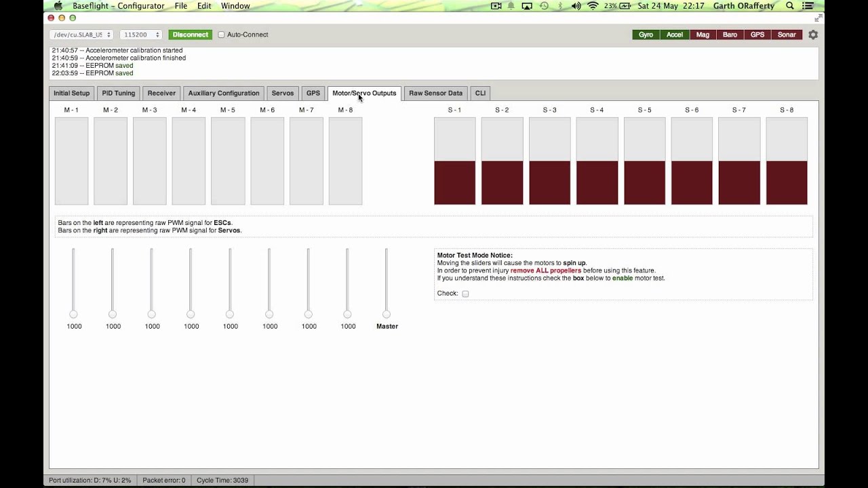868x488 pixels.
Task: Open the Window menu
Action: 235,5
